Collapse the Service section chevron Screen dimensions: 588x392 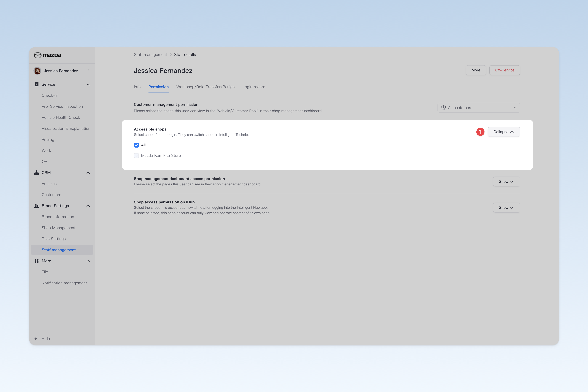point(88,84)
